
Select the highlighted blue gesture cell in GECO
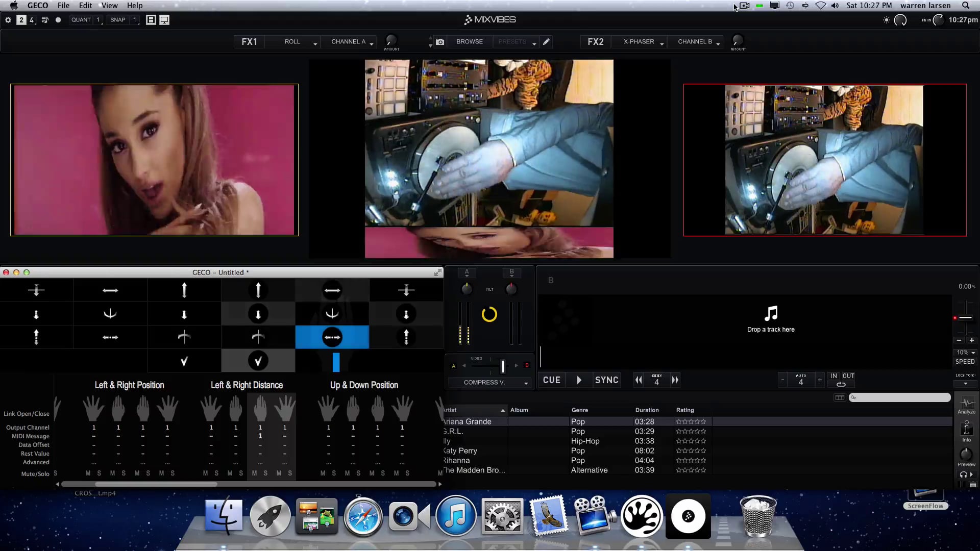pyautogui.click(x=332, y=337)
